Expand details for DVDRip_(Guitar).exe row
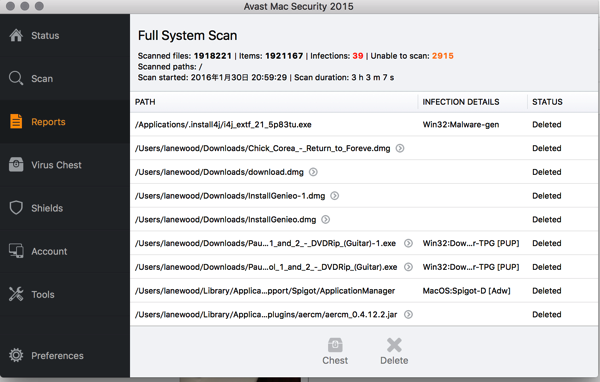The width and height of the screenshot is (600, 382). 408,267
